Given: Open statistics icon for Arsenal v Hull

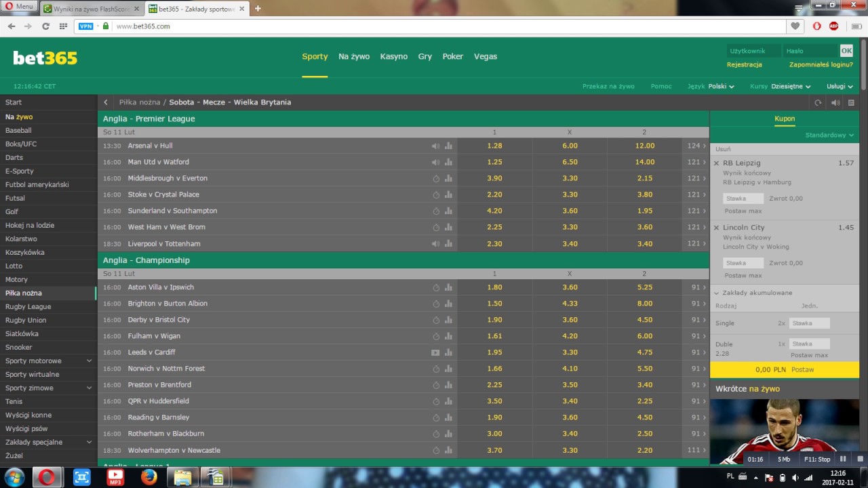Looking at the screenshot, I should pos(448,146).
